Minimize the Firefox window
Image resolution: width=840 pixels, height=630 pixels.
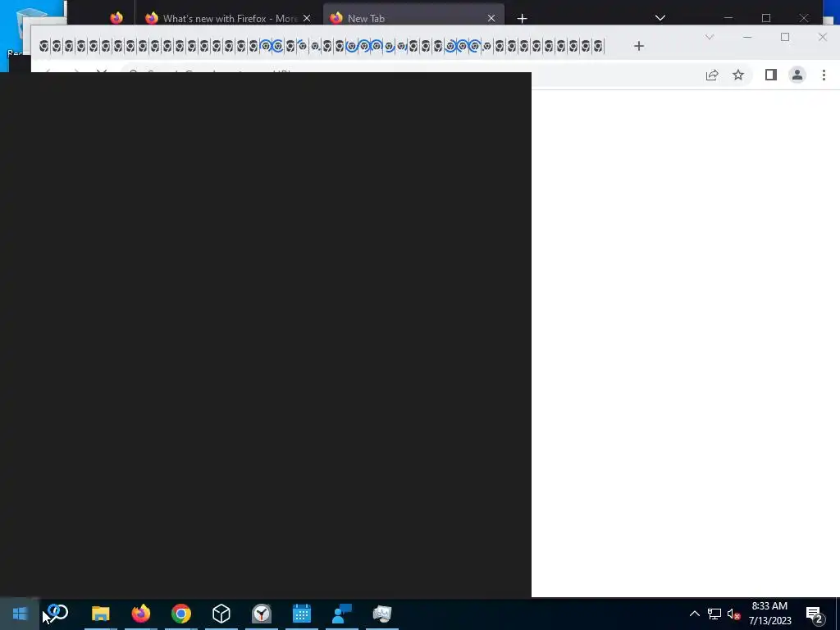point(728,18)
